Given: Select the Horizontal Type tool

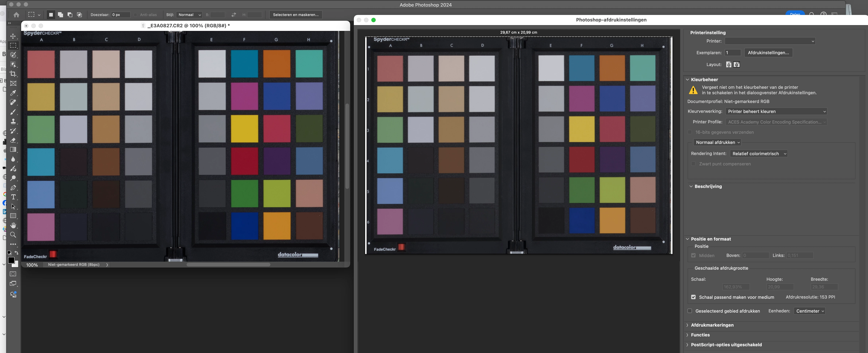Looking at the screenshot, I should point(13,197).
